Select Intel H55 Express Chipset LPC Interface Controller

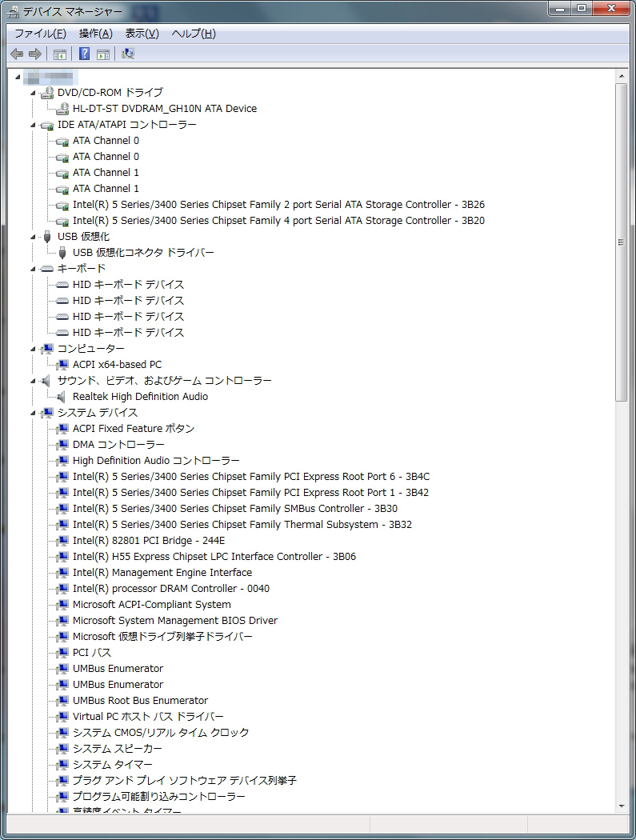(x=214, y=557)
